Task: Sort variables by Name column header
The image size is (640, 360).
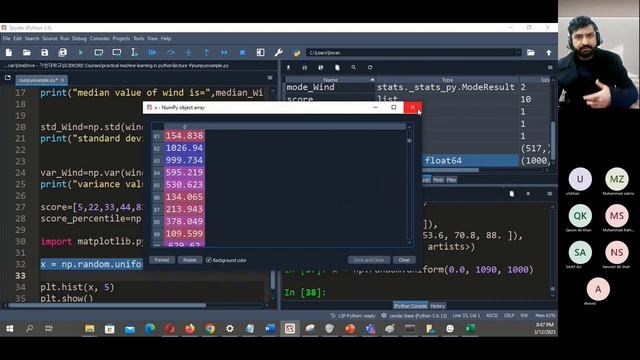Action: tap(331, 80)
